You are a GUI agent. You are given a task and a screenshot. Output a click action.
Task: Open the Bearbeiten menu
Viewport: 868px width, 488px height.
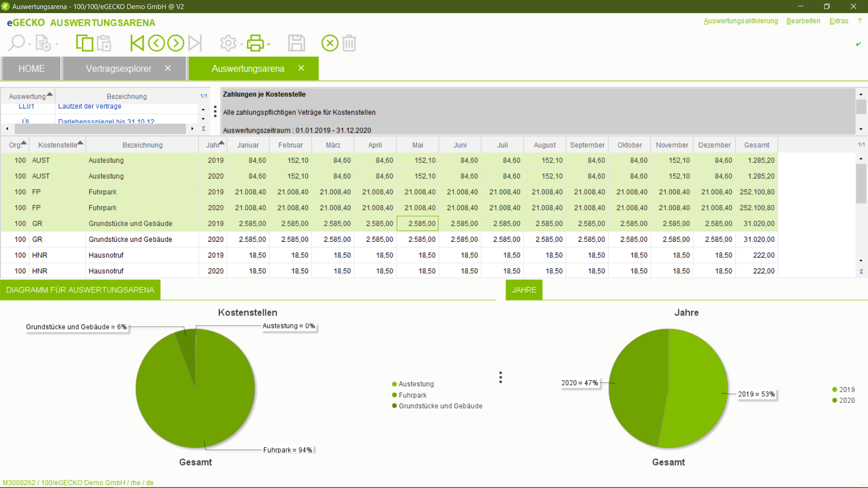pos(803,21)
